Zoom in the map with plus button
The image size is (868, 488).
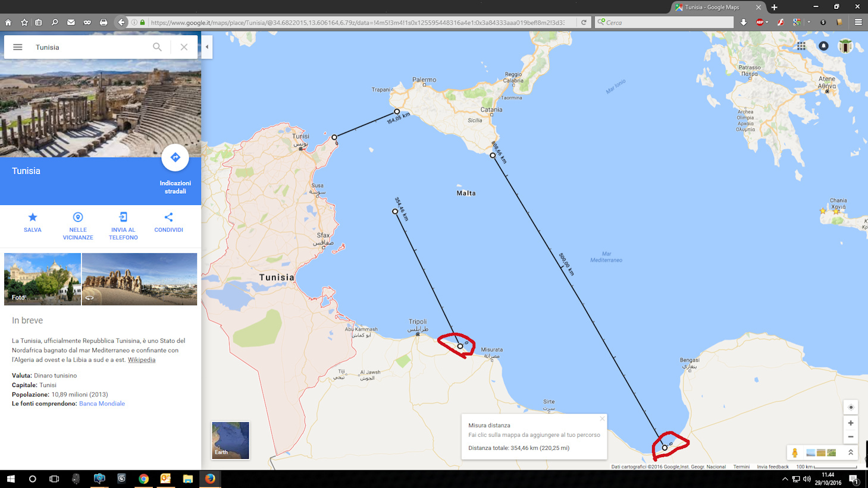point(851,423)
